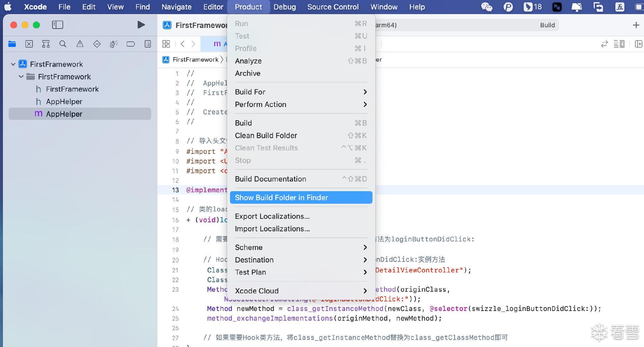The image size is (644, 347).
Task: Click the Run play button in toolbar
Action: pos(141,25)
